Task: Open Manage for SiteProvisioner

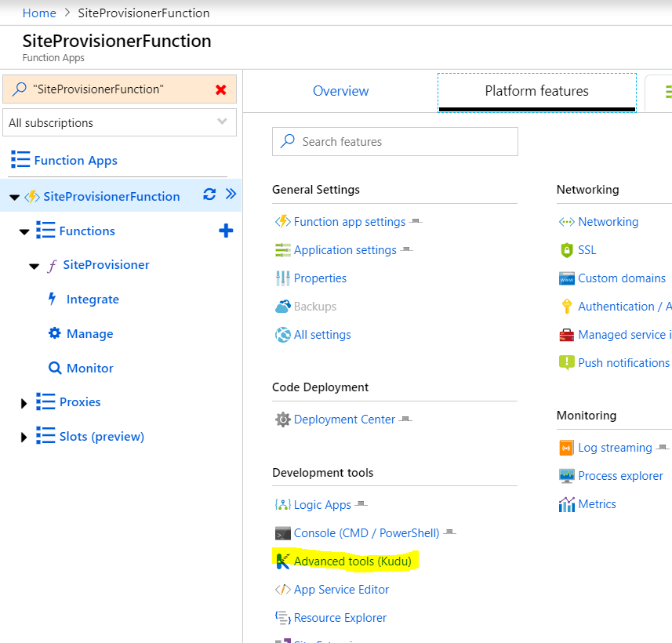Action: [90, 333]
